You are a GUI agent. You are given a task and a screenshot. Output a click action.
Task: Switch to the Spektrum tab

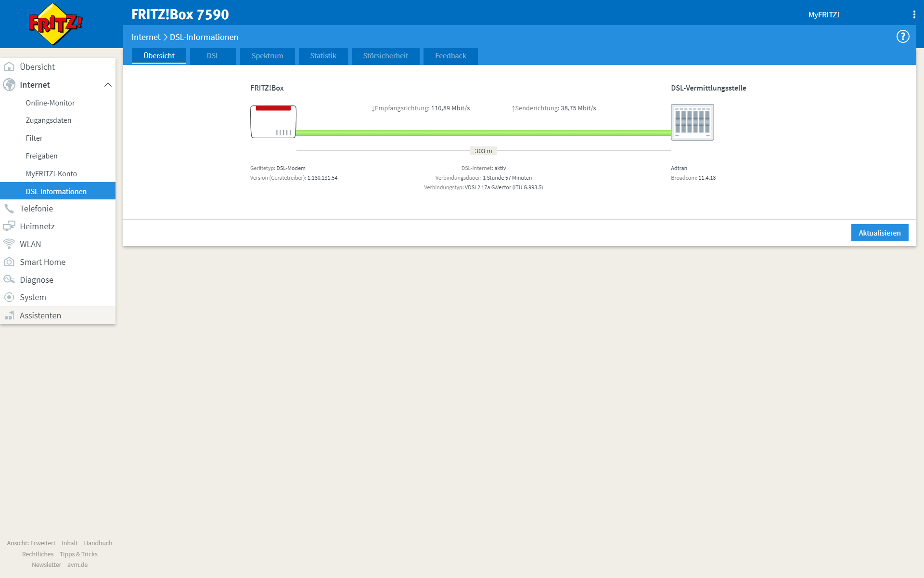[x=267, y=56]
